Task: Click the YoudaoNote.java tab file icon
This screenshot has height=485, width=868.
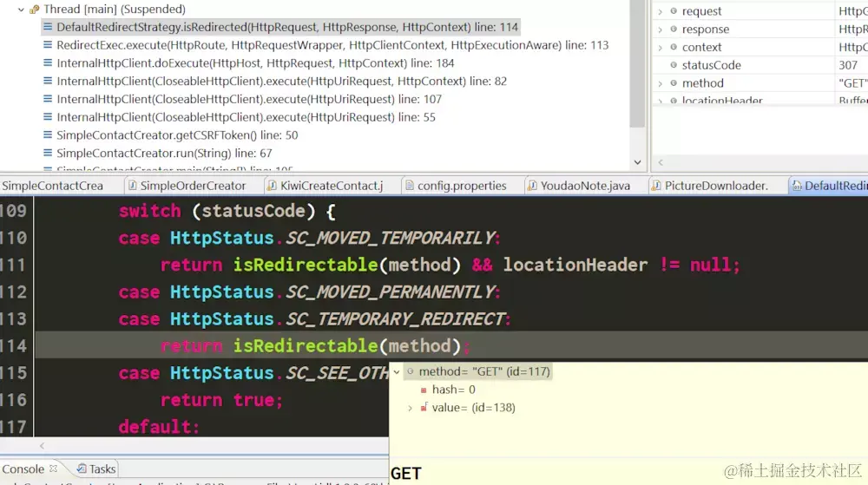Action: click(532, 186)
